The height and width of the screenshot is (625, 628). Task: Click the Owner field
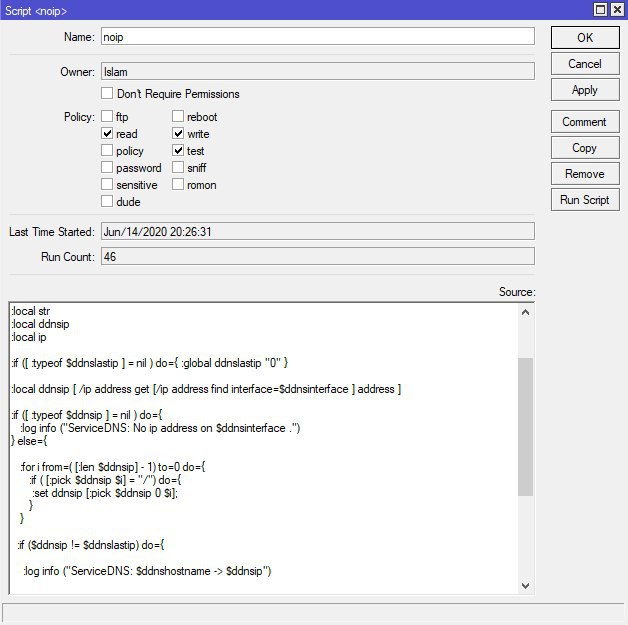(x=318, y=71)
